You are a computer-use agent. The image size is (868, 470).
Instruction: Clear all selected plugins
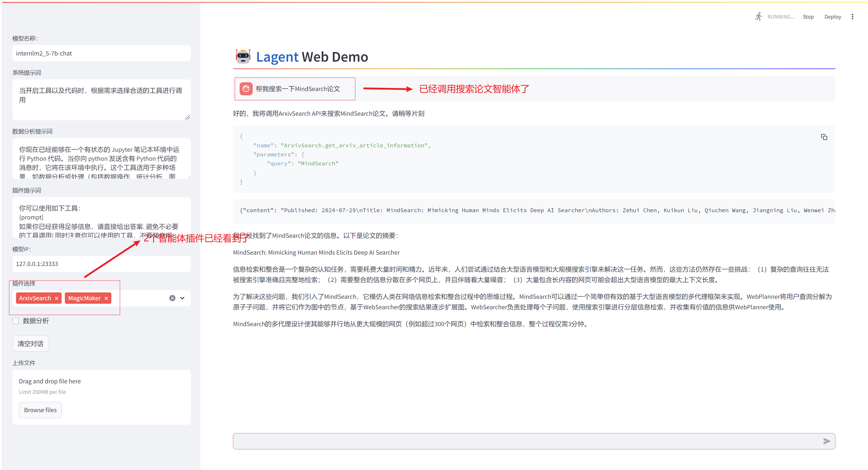click(172, 298)
